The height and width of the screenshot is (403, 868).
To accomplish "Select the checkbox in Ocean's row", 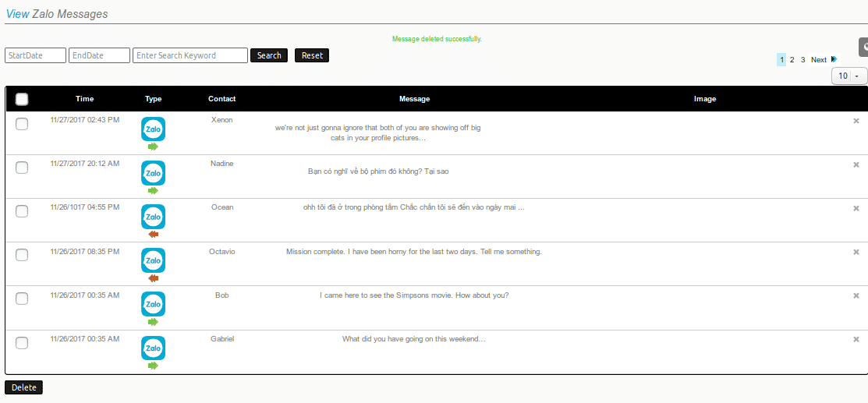I will point(22,211).
